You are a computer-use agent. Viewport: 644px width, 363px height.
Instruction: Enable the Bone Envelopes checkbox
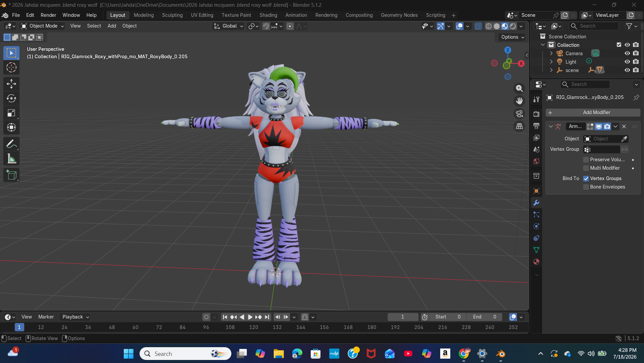(586, 187)
